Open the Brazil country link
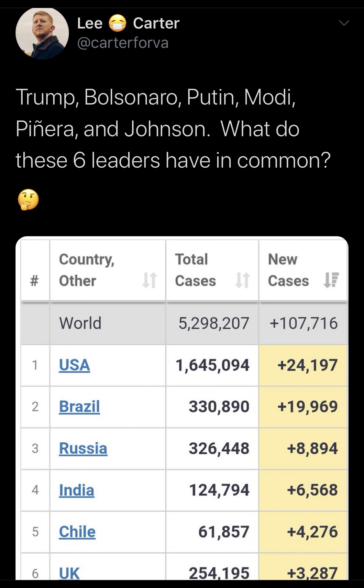Screen dimensions: 364x588 (x=79, y=406)
